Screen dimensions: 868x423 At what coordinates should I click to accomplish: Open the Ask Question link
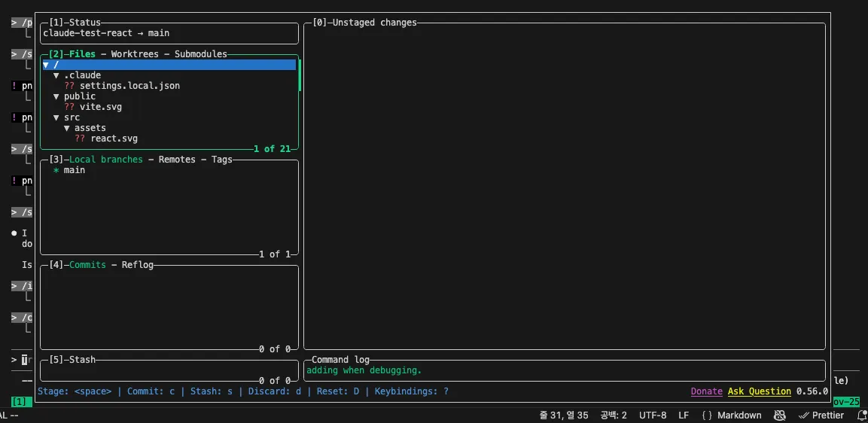760,391
